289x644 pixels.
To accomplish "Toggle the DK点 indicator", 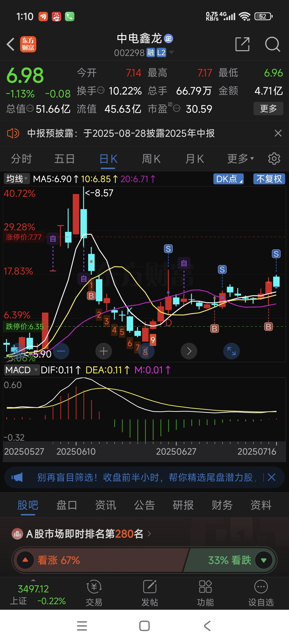I will [228, 179].
